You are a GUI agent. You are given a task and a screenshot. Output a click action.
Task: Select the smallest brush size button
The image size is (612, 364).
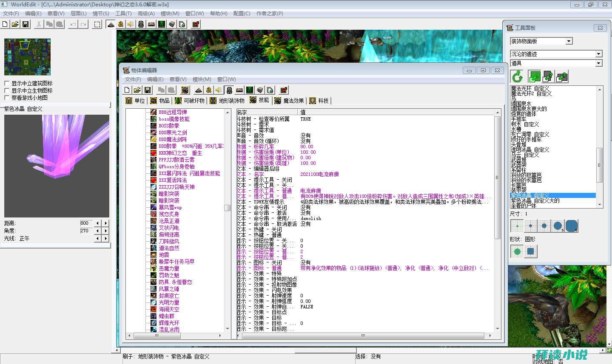517,226
